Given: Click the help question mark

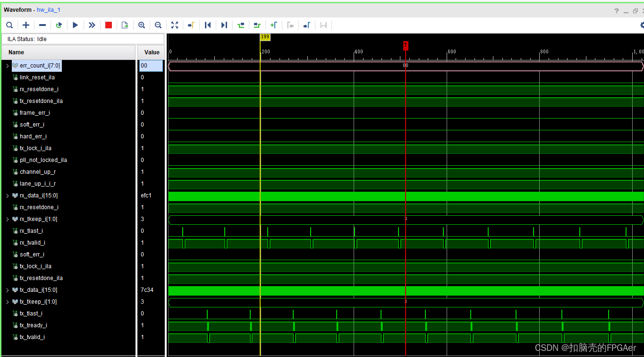Looking at the screenshot, I should pos(616,10).
